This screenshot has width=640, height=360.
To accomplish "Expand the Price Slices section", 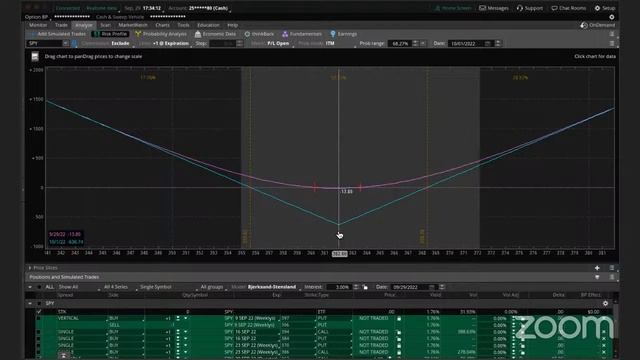I will 30,268.
